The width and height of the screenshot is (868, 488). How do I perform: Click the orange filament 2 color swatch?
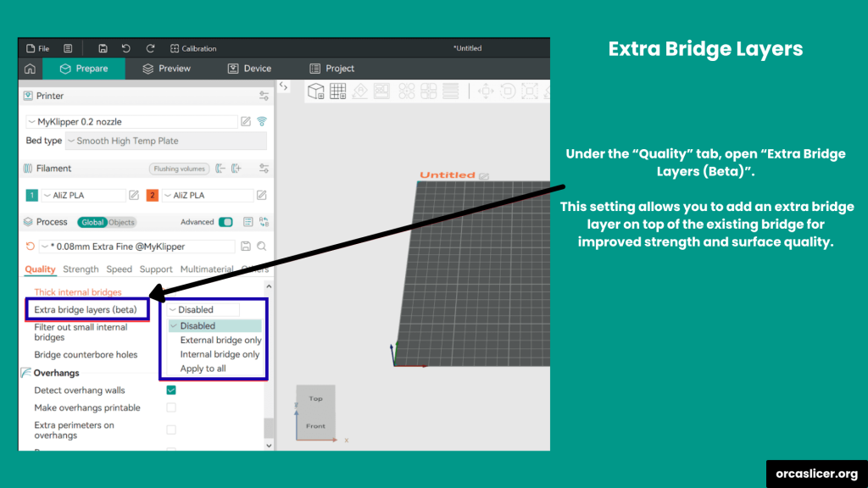[153, 196]
